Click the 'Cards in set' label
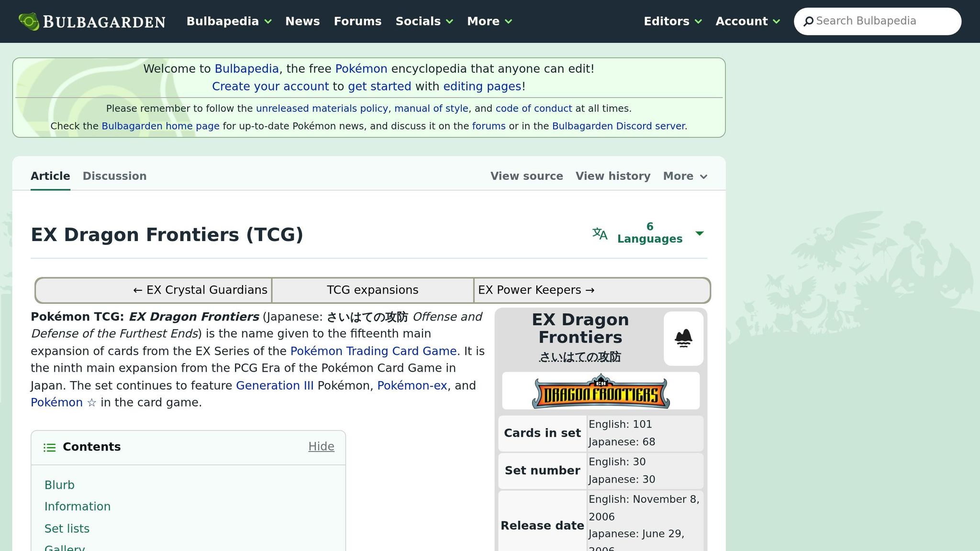 click(542, 433)
